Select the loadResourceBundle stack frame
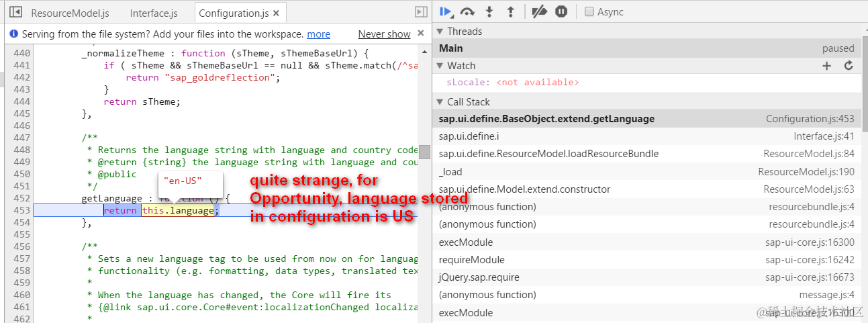 tap(646, 154)
